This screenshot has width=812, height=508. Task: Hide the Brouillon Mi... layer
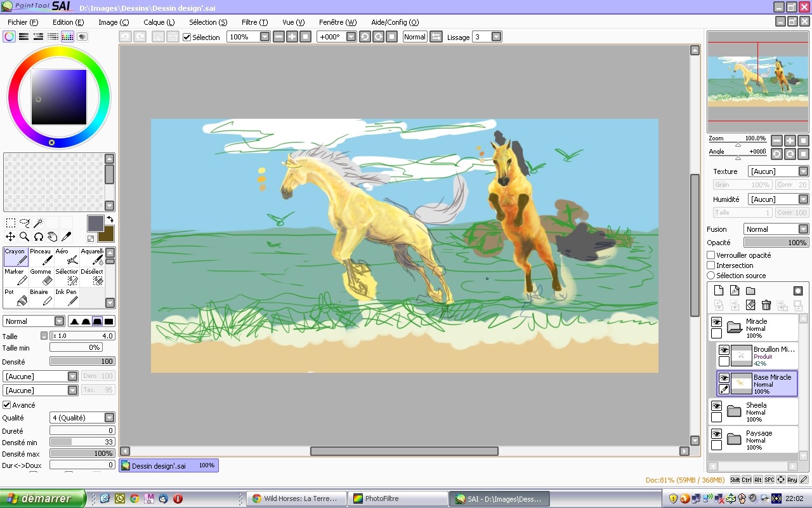pyautogui.click(x=724, y=350)
